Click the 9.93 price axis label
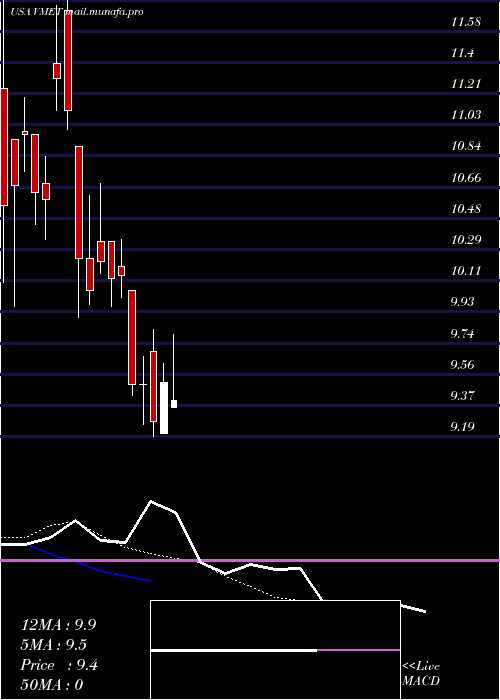Image resolution: width=500 pixels, height=700 pixels. (462, 302)
